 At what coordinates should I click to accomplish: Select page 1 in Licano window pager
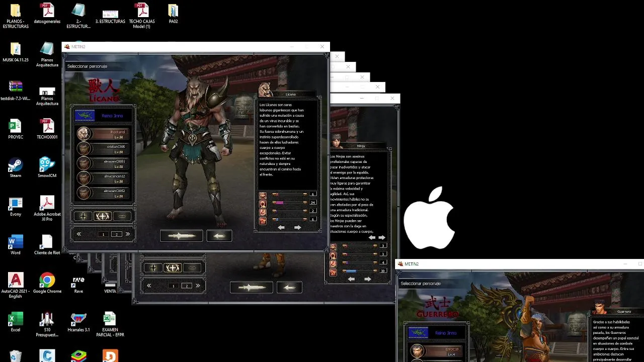[103, 234]
